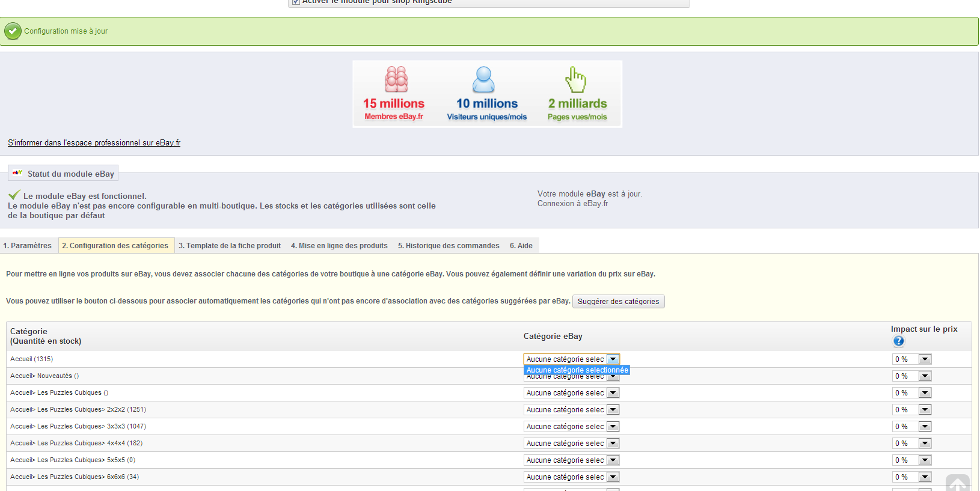Open the price impact help question mark

(x=898, y=341)
